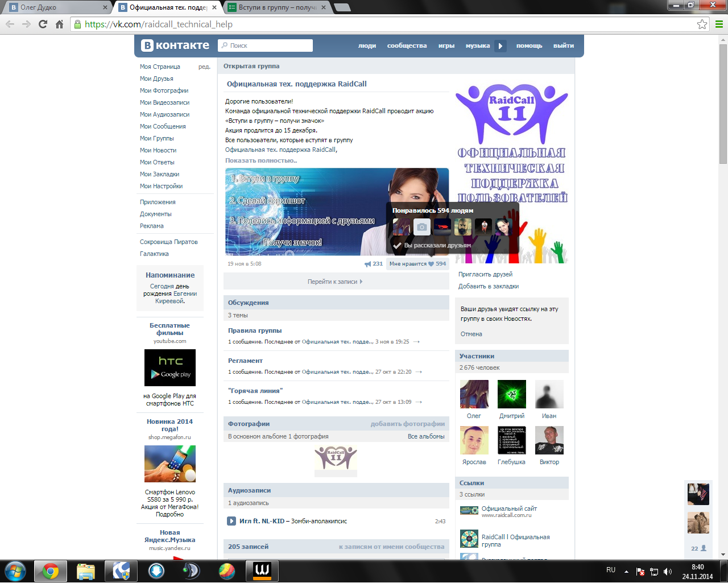Open File Explorer from the taskbar
Screen dimensions: 728x587
click(x=86, y=571)
